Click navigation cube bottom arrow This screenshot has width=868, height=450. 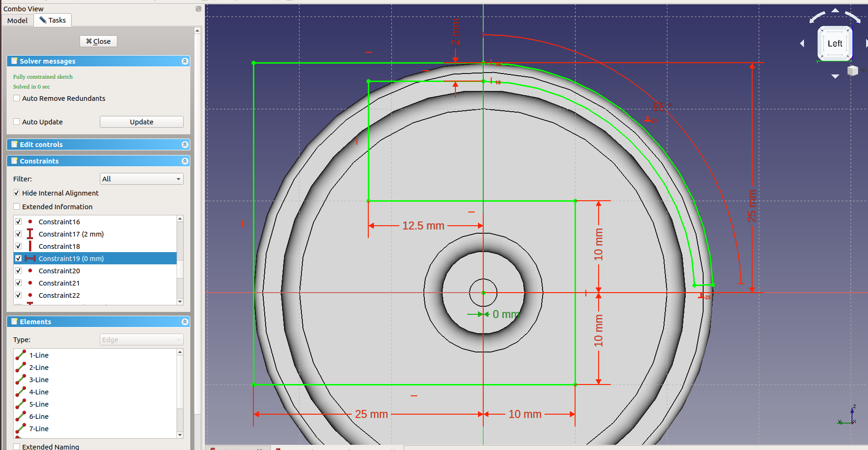tap(835, 76)
